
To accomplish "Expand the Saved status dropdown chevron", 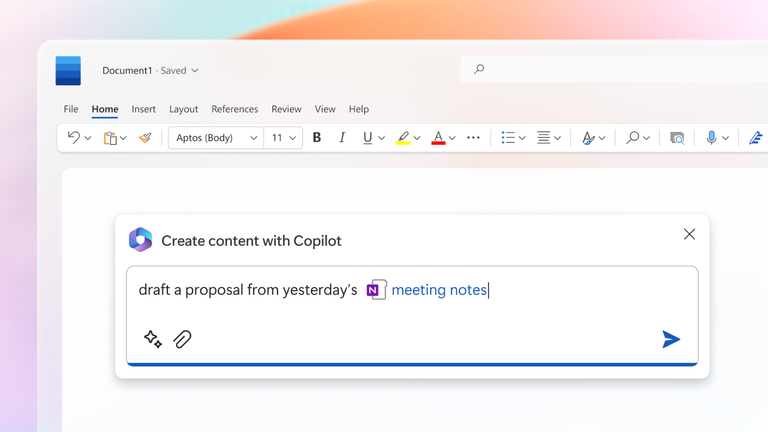I will (194, 71).
